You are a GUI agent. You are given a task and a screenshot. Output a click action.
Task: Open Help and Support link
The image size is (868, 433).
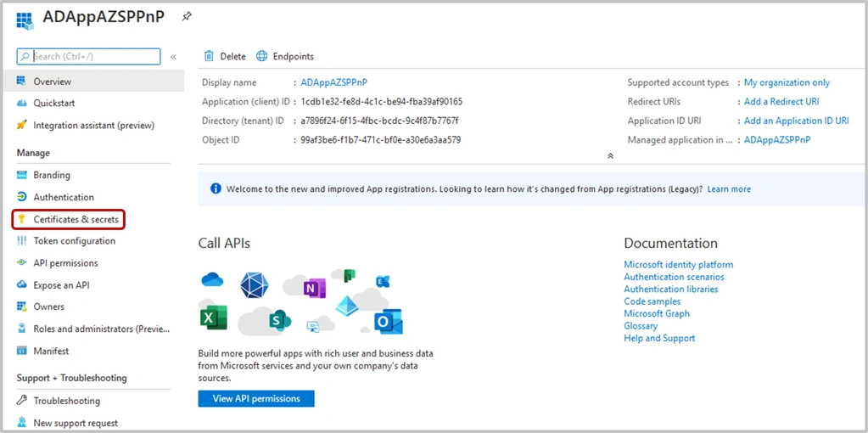click(x=659, y=338)
